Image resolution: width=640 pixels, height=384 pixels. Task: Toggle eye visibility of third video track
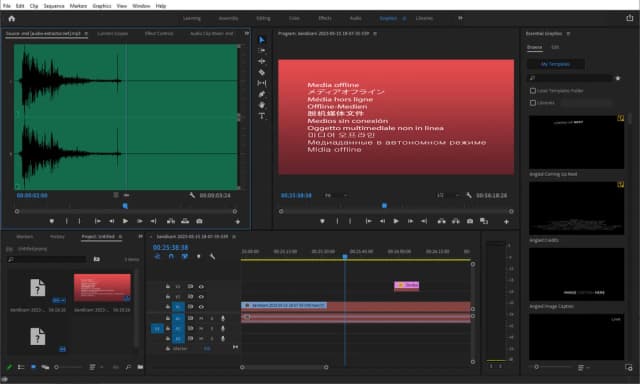coord(201,307)
